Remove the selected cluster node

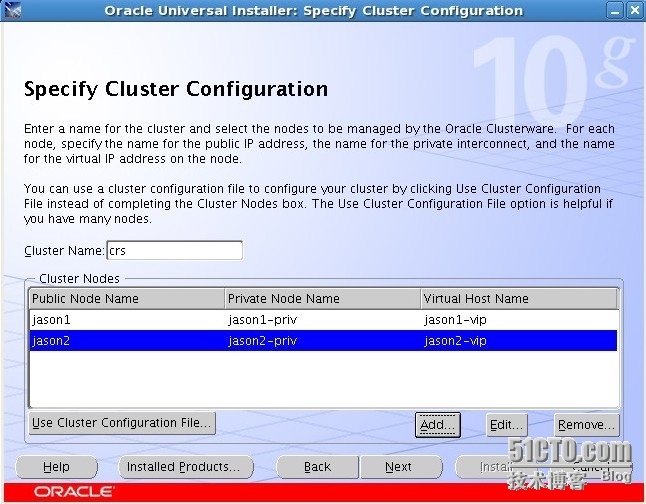click(x=587, y=425)
